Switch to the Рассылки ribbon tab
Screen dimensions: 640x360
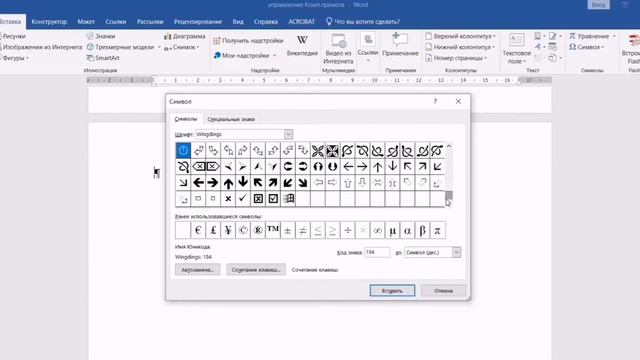(150, 22)
